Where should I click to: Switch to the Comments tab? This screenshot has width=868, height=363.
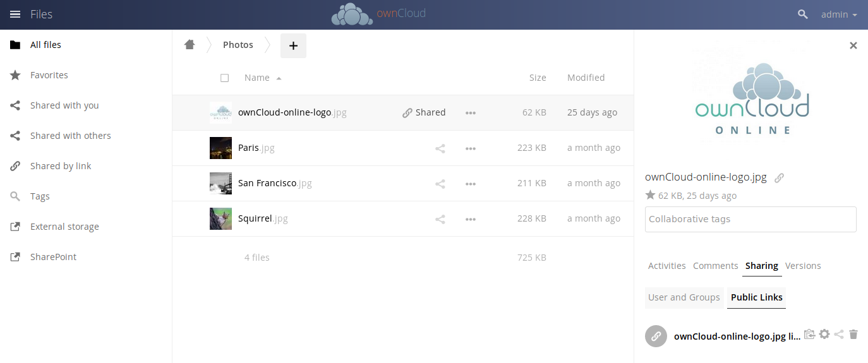(715, 266)
